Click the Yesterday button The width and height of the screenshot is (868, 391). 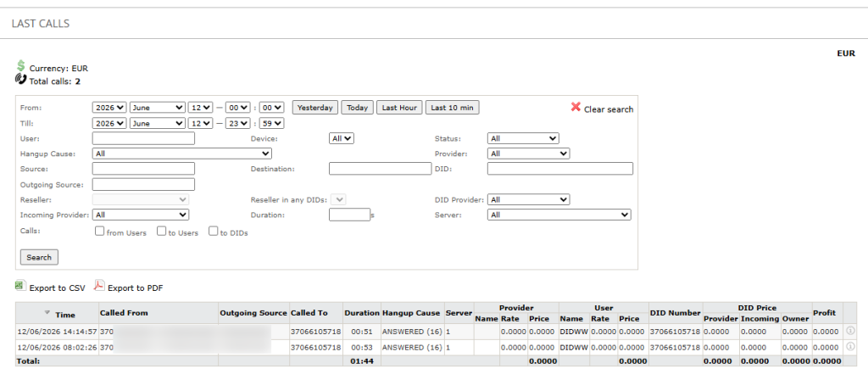[315, 108]
